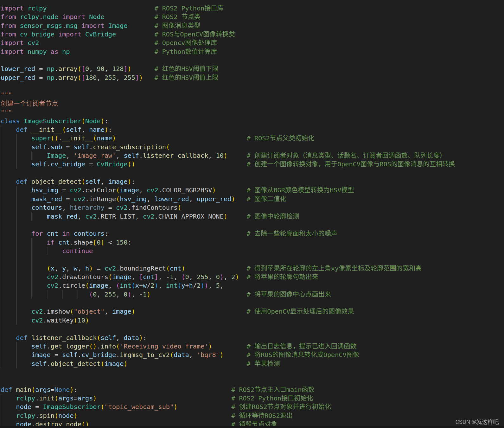This screenshot has width=504, height=428.
Task: Click comment '# 红色的HSV阈值上限'
Action: pyautogui.click(x=187, y=78)
